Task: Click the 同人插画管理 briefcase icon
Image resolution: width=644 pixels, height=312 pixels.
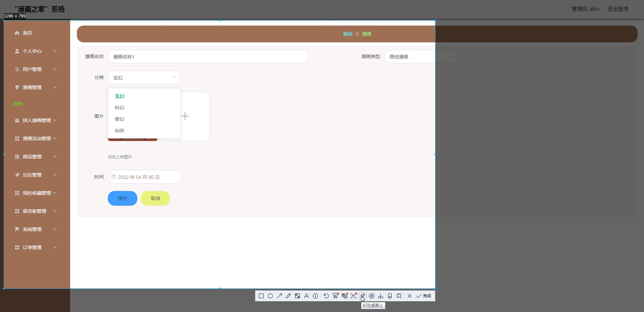Action: tap(17, 120)
